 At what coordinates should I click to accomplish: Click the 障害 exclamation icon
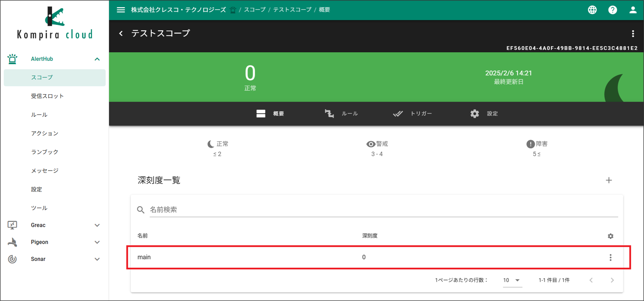pos(530,144)
